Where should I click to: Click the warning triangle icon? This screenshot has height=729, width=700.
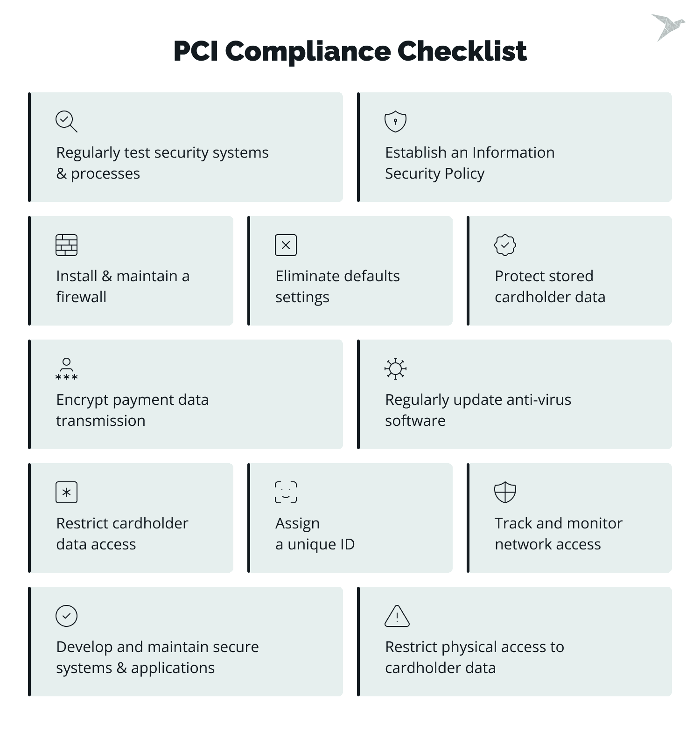pyautogui.click(x=397, y=616)
